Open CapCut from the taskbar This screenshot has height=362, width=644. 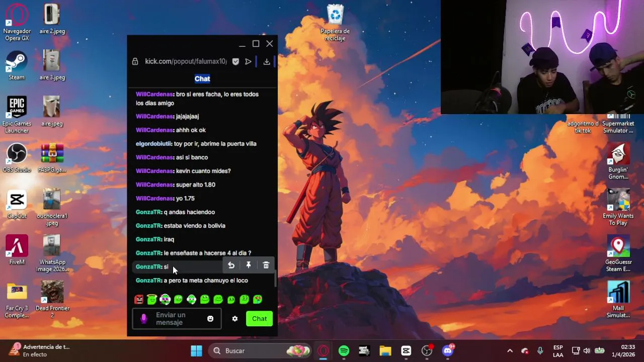406,351
